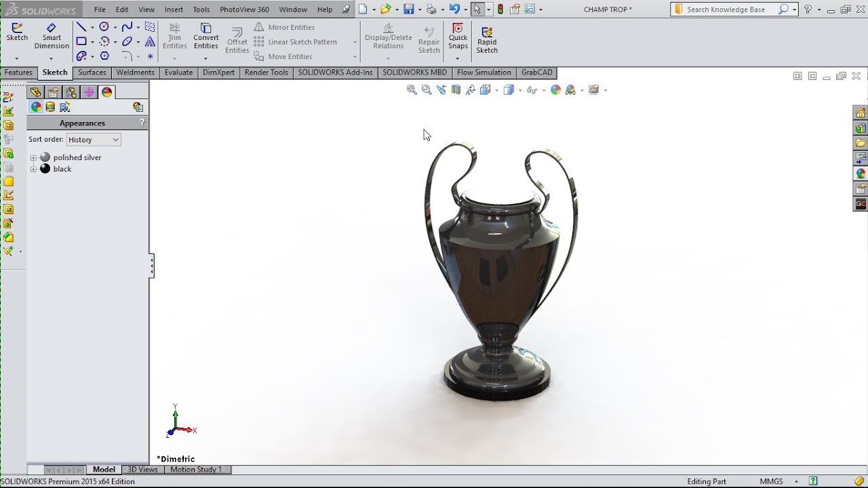Click the Rebuild traffic light icon
This screenshot has height=488, width=868.
click(500, 9)
